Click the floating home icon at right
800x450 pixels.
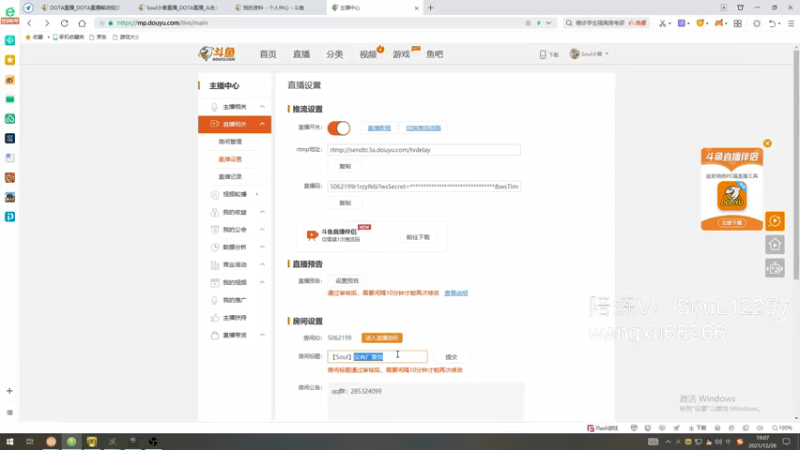775,245
